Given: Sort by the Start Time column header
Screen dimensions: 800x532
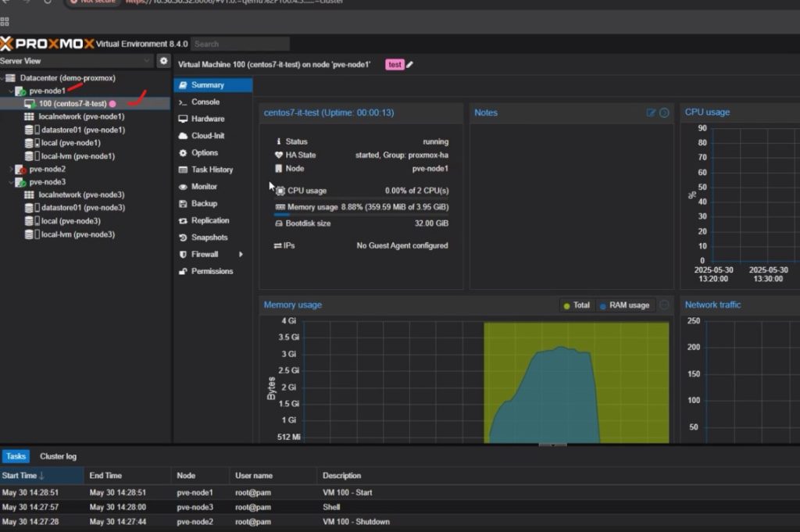Looking at the screenshot, I should [x=42, y=476].
